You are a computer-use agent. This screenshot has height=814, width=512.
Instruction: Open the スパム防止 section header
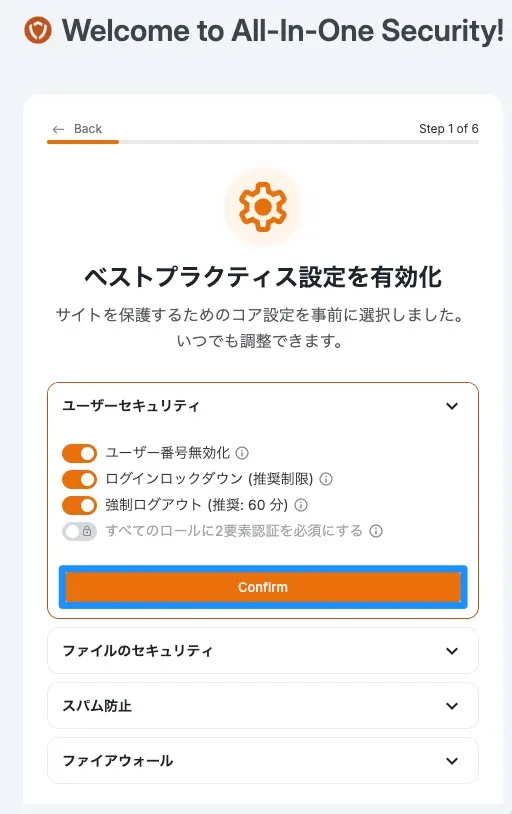(x=263, y=706)
